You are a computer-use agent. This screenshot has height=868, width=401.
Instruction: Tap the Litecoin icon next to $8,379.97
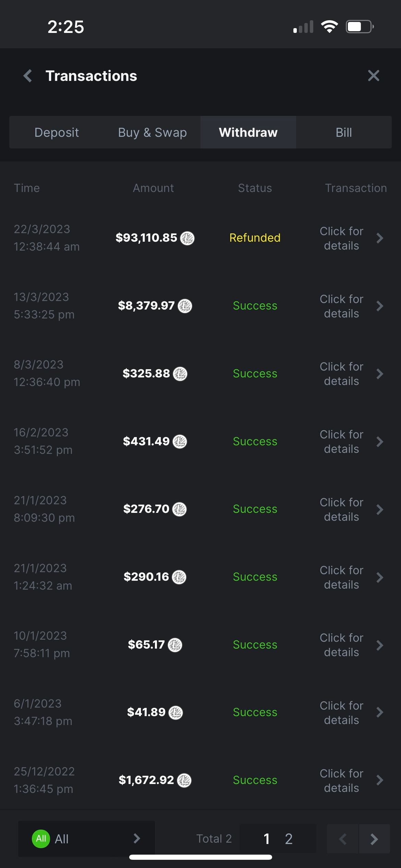(185, 306)
